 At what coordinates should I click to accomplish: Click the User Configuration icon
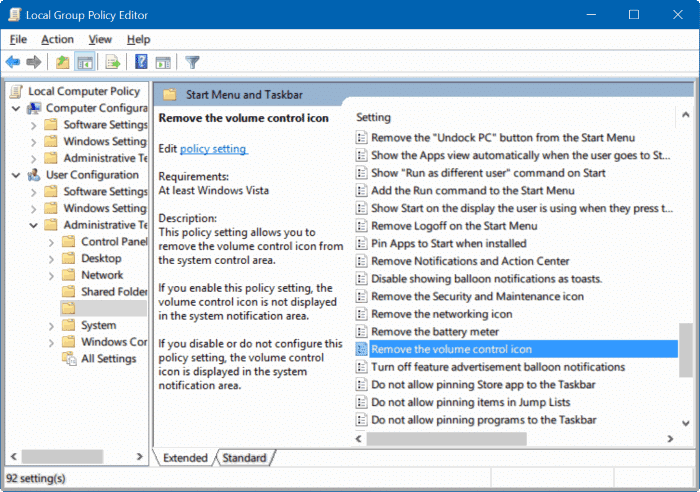(x=34, y=175)
